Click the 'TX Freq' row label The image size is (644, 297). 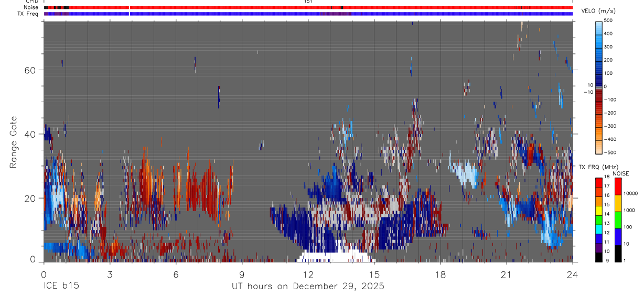[x=28, y=14]
